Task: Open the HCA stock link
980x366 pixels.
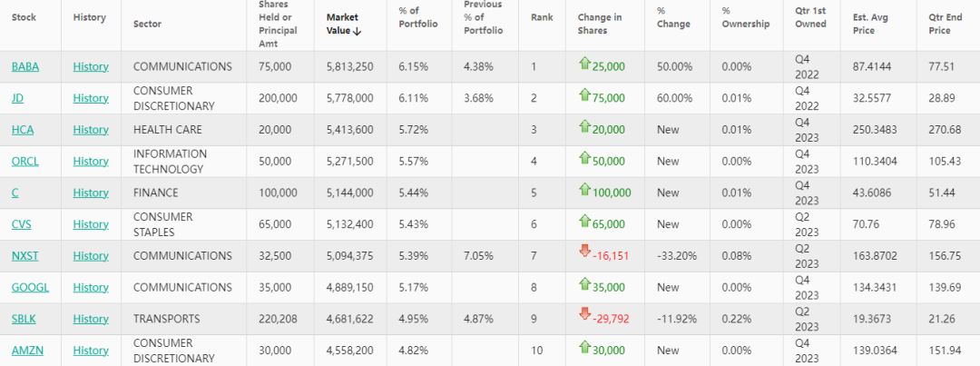Action: (x=23, y=130)
